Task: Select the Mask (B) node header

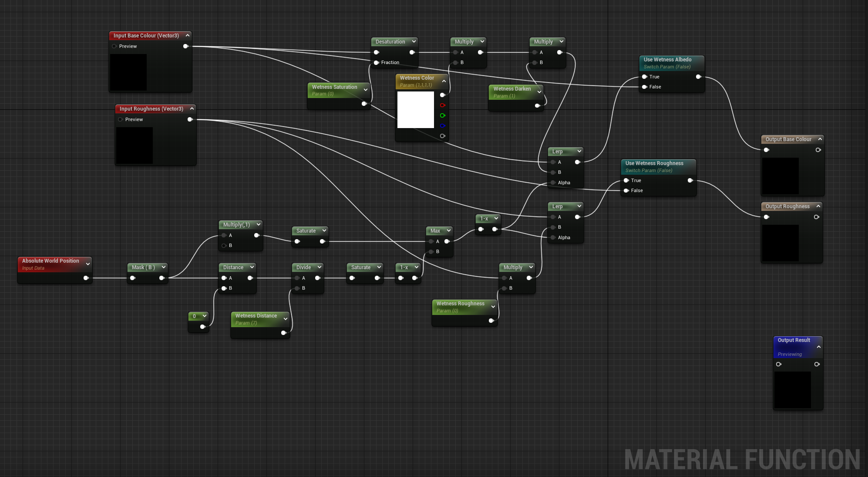Action: point(143,267)
